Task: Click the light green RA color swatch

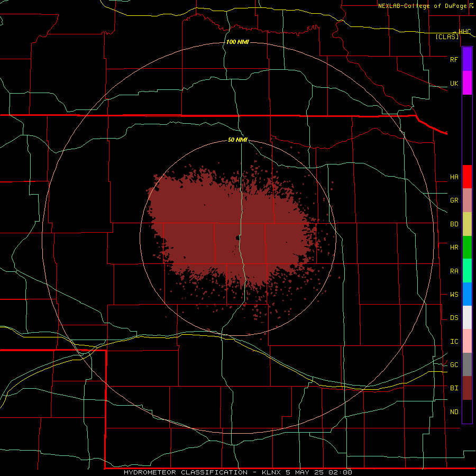Action: pos(467,271)
